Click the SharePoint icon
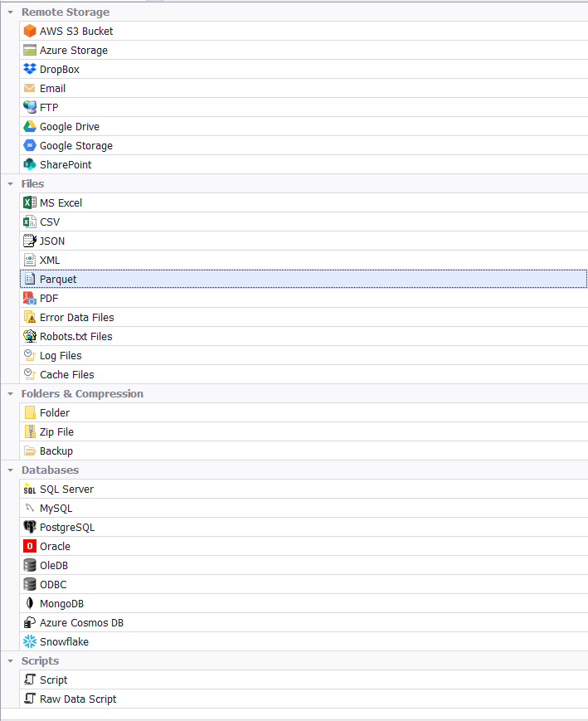 click(29, 164)
